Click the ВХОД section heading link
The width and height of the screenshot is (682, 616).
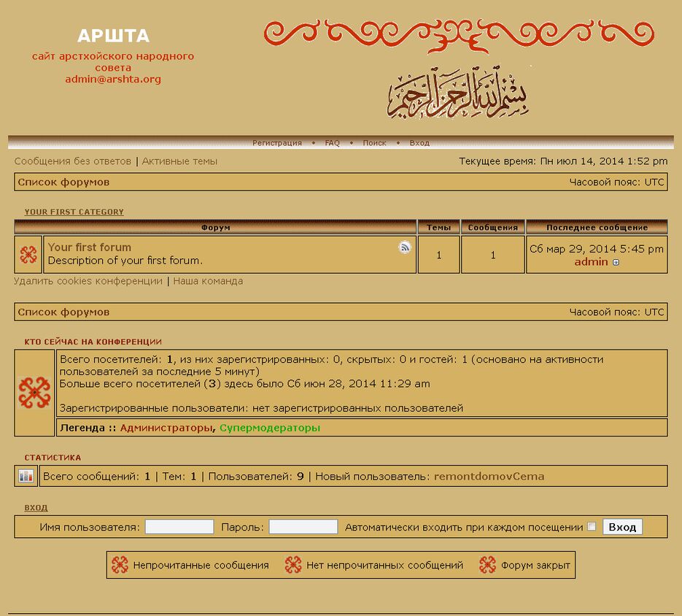(x=36, y=507)
